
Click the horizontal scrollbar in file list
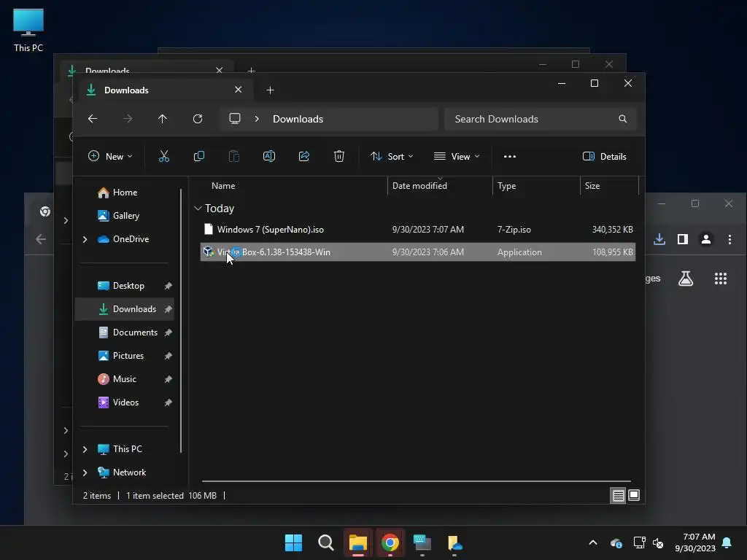click(x=417, y=481)
